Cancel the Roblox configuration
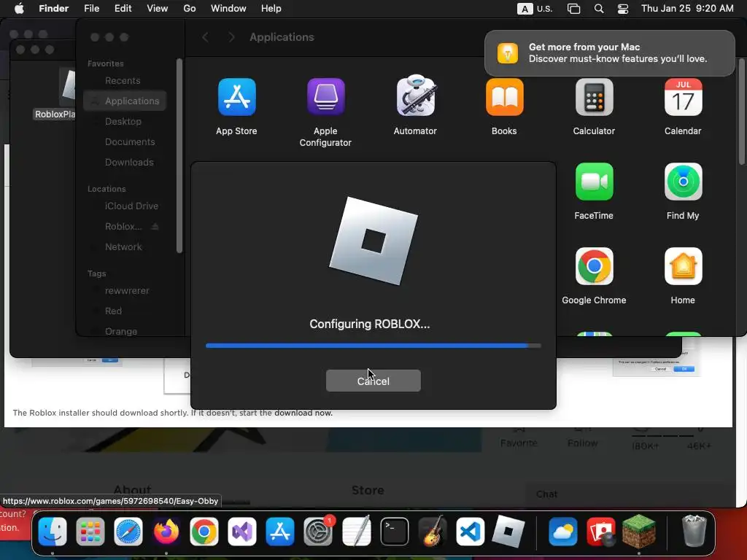Viewport: 747px width, 560px height. click(x=373, y=381)
